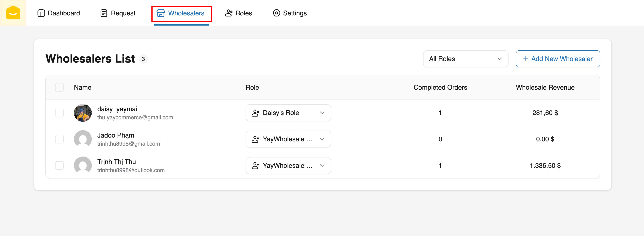
Task: Click daisy_yaymai's profile photo thumbnail
Action: pos(83,113)
